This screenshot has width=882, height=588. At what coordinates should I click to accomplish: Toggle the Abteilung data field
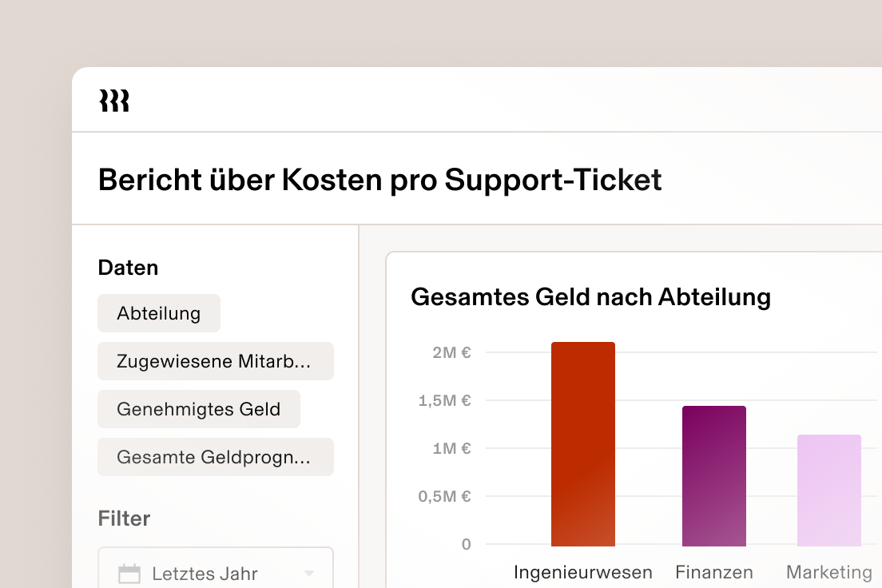point(159,313)
